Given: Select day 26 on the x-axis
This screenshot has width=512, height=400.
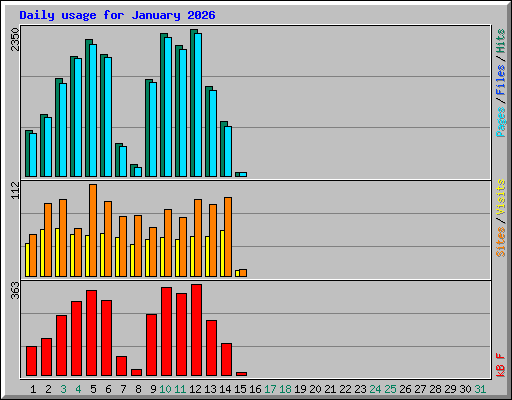Looking at the screenshot, I should 405,389.
